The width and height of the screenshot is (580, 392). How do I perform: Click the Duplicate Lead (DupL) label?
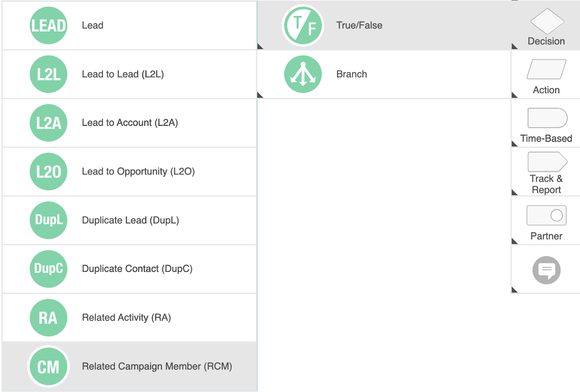[130, 220]
